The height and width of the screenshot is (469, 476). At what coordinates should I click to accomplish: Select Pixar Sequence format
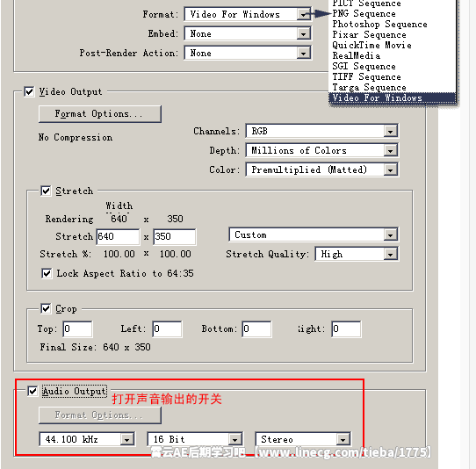369,34
